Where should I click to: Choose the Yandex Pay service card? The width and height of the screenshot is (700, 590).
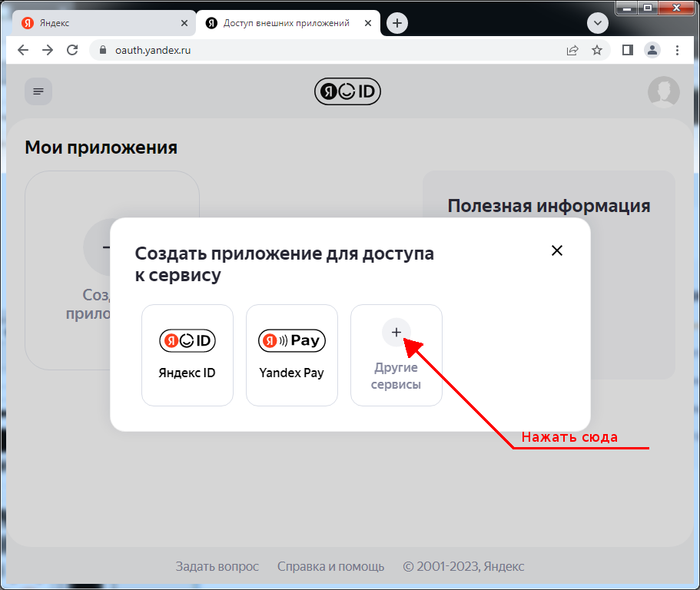(291, 355)
